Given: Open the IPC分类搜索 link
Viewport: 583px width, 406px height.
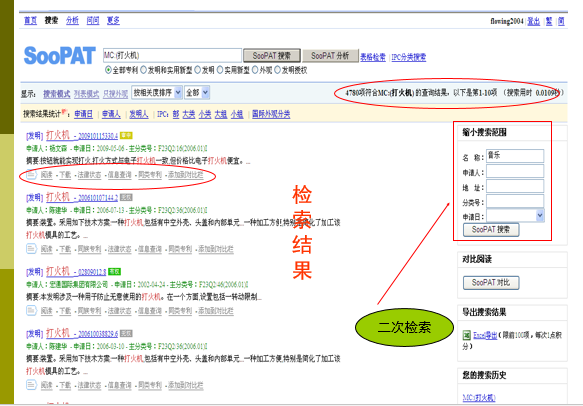Looking at the screenshot, I should pos(409,57).
